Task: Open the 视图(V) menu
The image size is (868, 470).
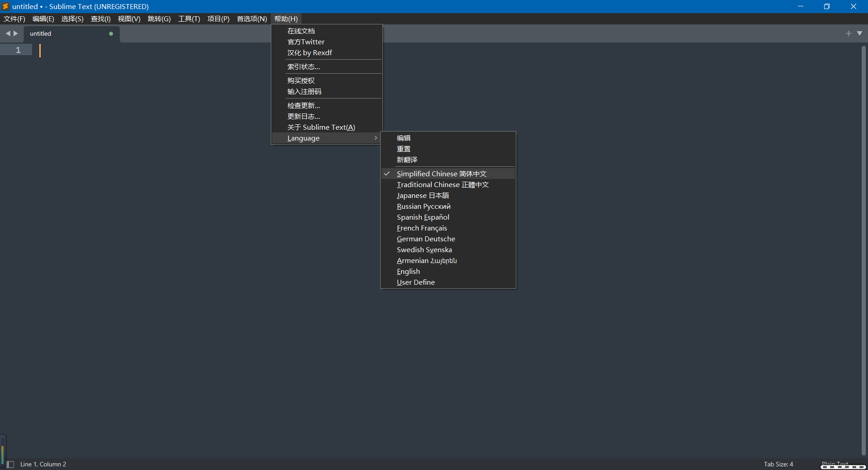Action: pos(129,19)
